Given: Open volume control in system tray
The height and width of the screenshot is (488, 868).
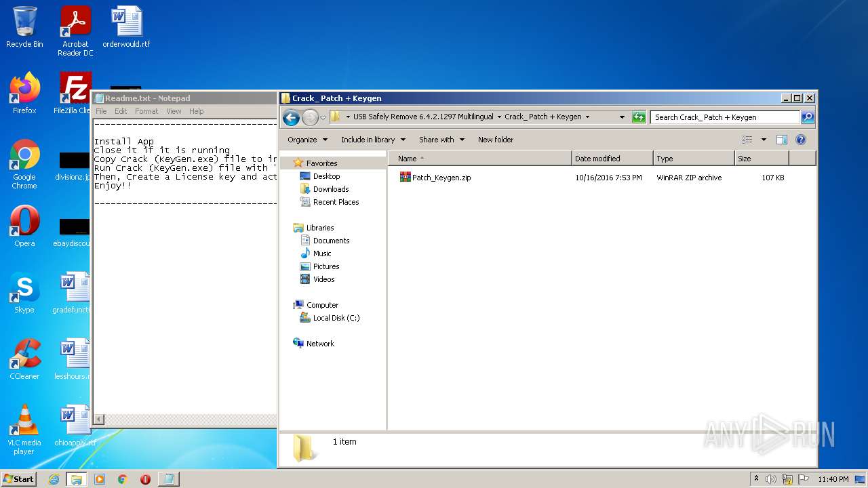Looking at the screenshot, I should [771, 479].
